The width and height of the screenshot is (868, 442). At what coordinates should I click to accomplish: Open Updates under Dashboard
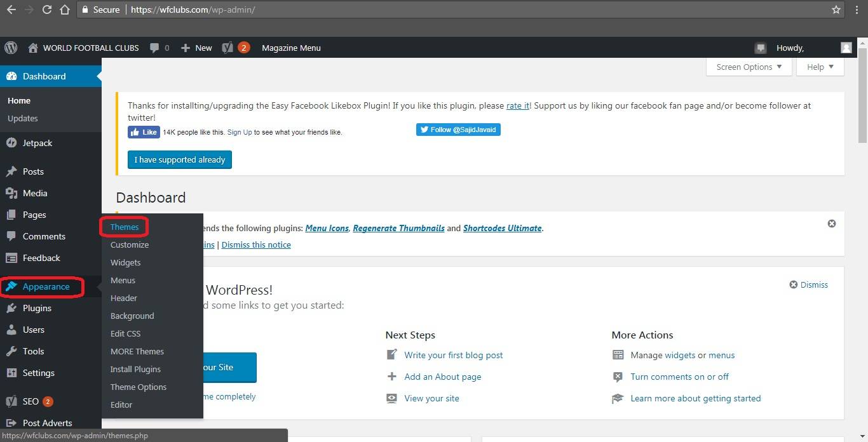23,118
